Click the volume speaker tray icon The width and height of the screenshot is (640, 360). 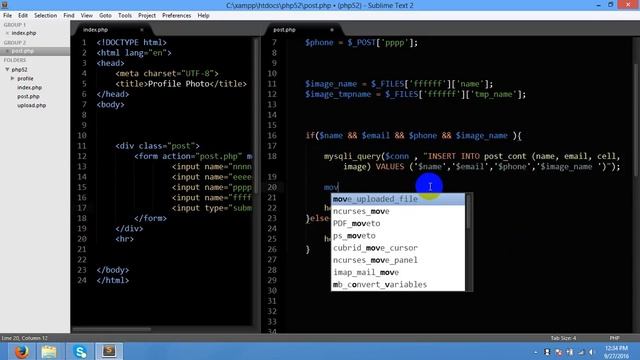[591, 352]
